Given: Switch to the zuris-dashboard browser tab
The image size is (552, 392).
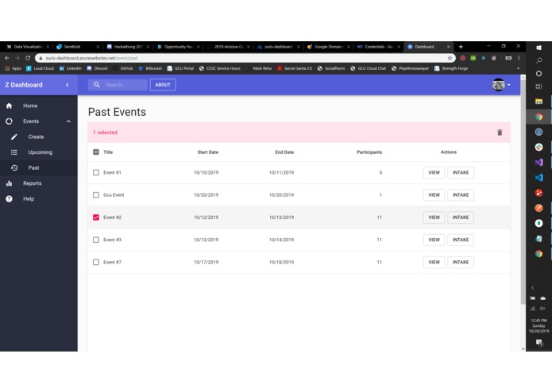Looking at the screenshot, I should (x=278, y=46).
